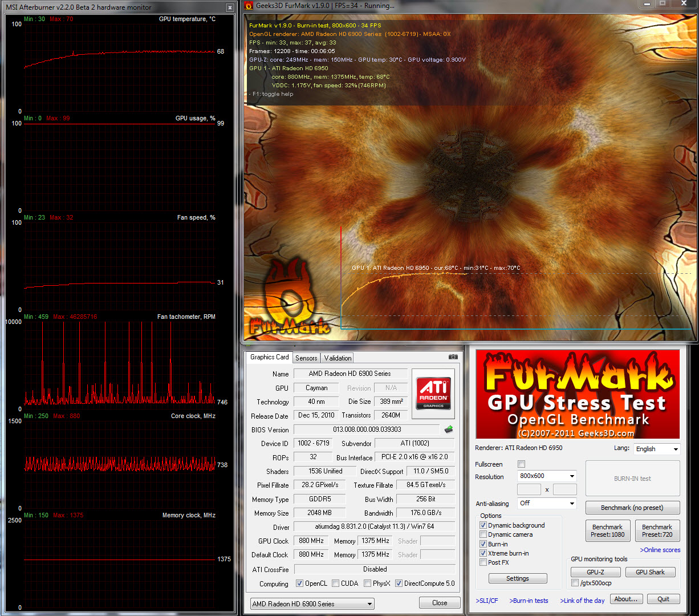
Task: Close the MSI Afterburner hardware monitor
Action: [x=230, y=7]
